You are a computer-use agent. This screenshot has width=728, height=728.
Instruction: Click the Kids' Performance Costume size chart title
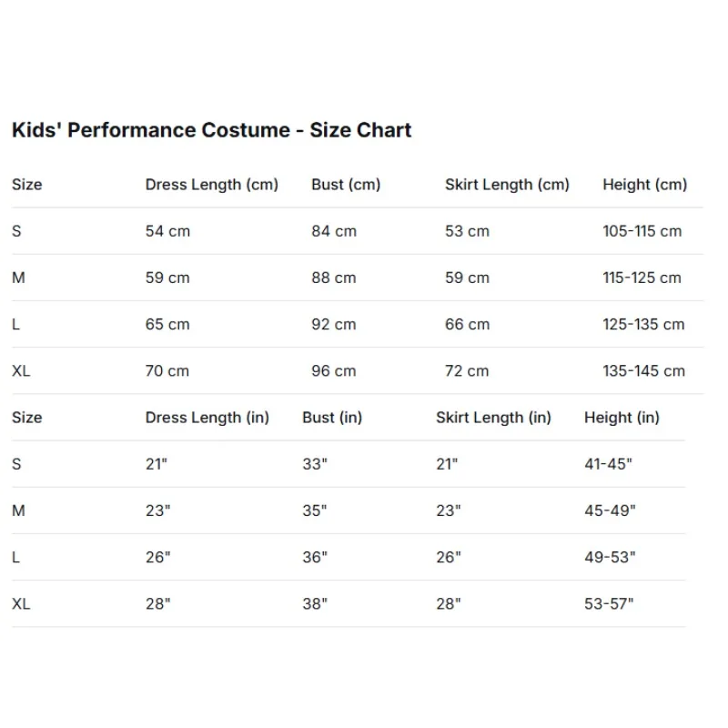click(211, 130)
